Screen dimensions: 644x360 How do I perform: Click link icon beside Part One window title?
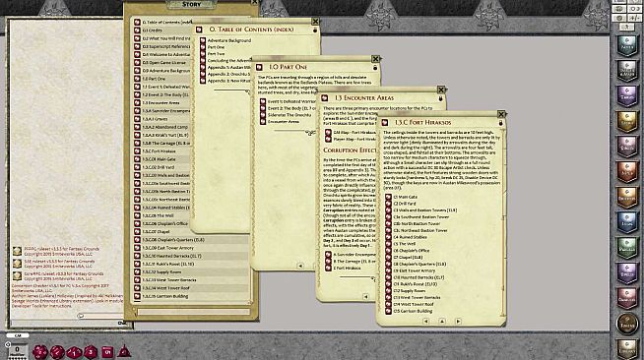[x=259, y=67]
